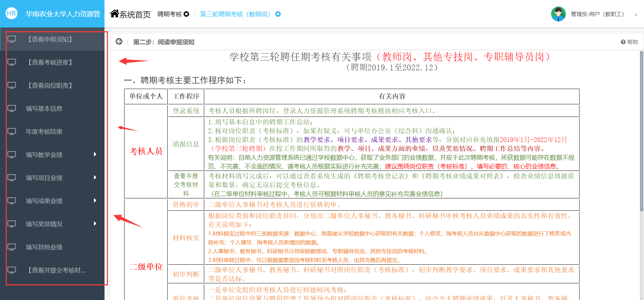Screen dimensions: 644x300
Task: Expand the 填写教学业绩 submenu arrow
Action: (x=95, y=155)
